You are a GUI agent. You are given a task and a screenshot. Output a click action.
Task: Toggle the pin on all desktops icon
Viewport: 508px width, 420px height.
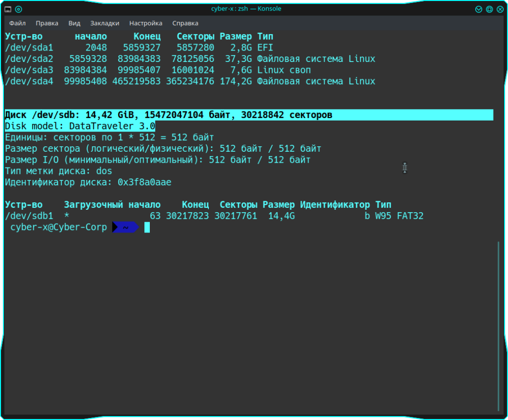(x=18, y=9)
